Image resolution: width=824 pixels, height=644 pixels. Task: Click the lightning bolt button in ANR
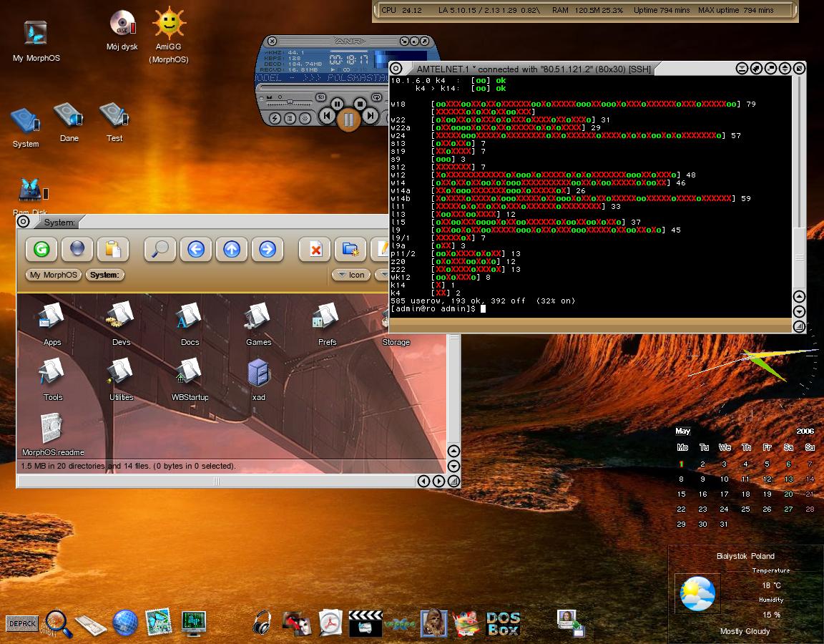pos(275,118)
